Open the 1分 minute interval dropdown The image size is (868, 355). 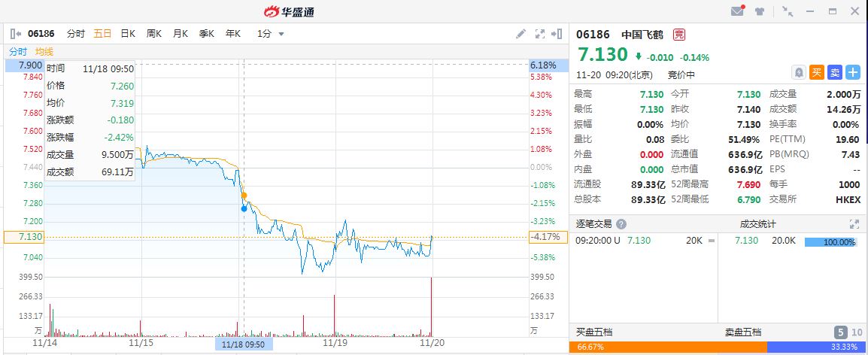point(271,34)
